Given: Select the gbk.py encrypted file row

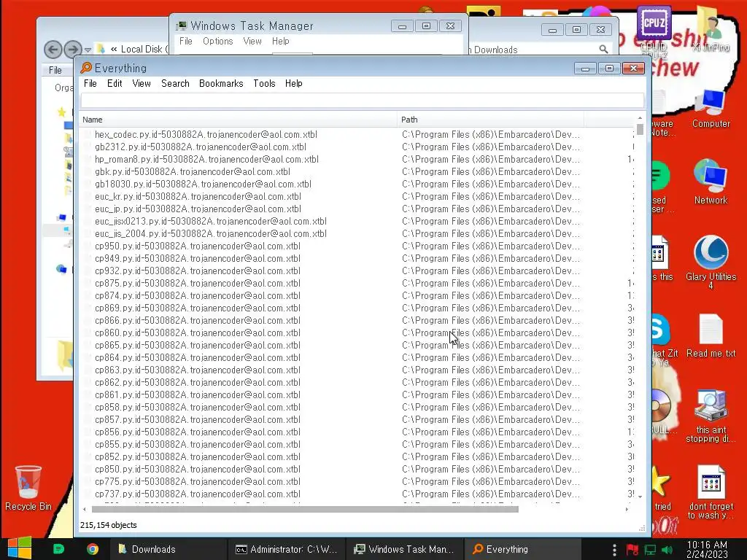Looking at the screenshot, I should [357, 171].
